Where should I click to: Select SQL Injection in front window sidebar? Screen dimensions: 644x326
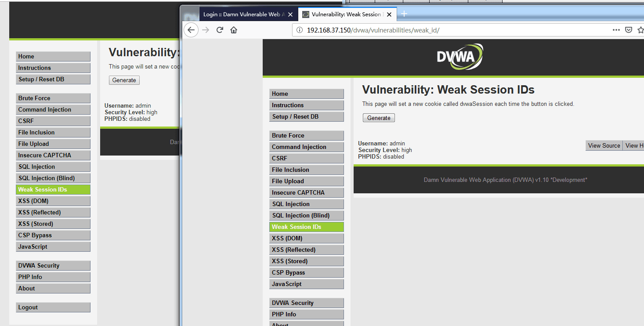click(x=307, y=204)
